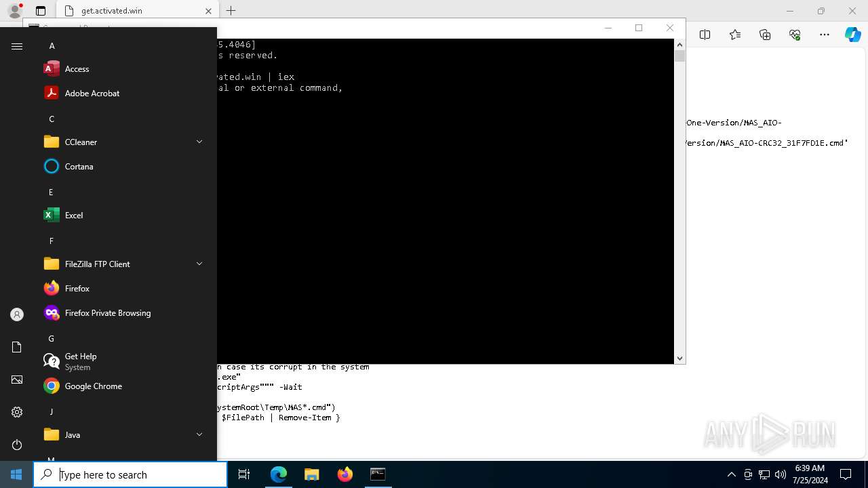Open the user account icon in Start

[x=17, y=314]
